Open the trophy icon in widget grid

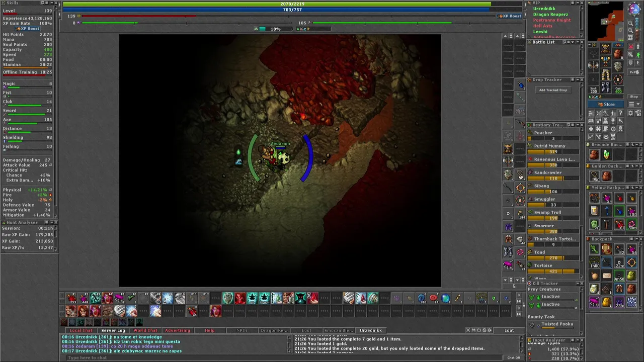613,121
